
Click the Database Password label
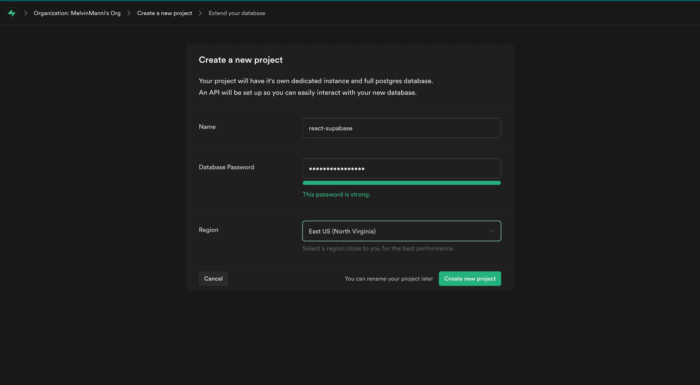coord(226,167)
